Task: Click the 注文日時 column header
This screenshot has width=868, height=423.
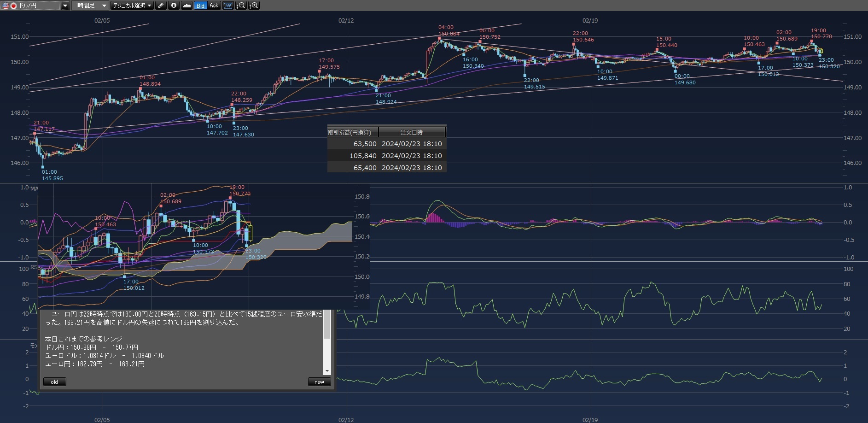Action: coord(412,132)
